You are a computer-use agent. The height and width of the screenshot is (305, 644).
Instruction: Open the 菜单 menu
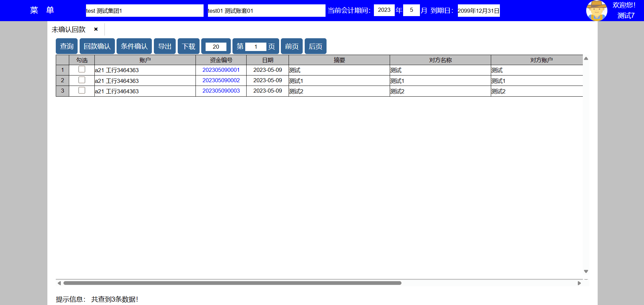coord(42,10)
